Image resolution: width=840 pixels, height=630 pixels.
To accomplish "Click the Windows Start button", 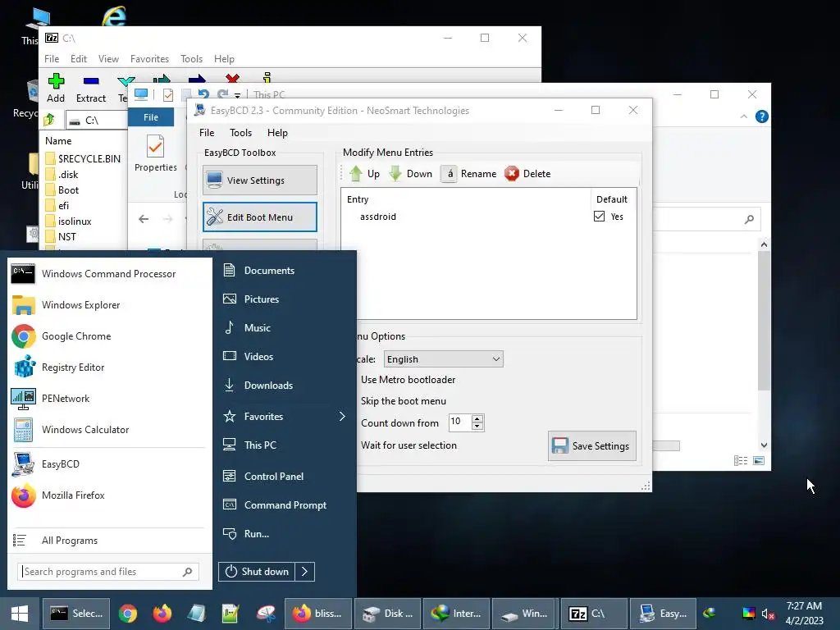I will (20, 614).
